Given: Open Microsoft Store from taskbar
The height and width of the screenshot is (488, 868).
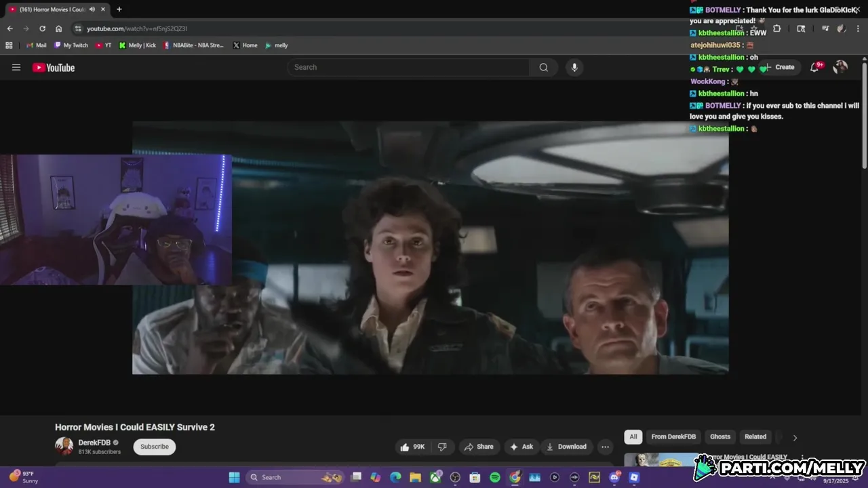Looking at the screenshot, I should [475, 477].
